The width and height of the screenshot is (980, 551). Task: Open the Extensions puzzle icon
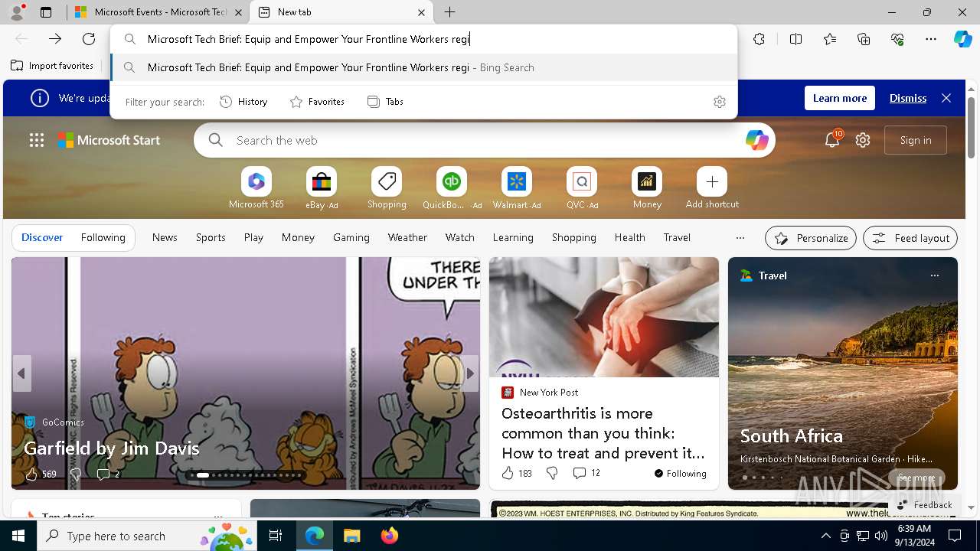click(x=759, y=39)
